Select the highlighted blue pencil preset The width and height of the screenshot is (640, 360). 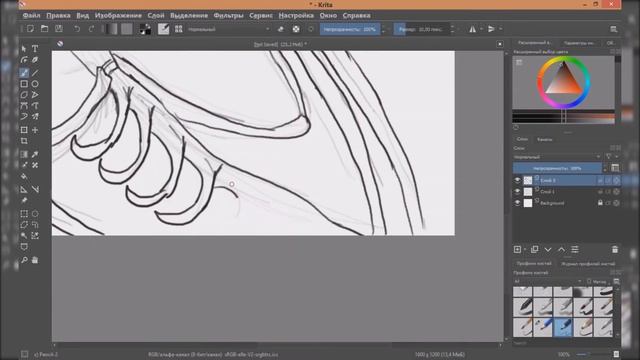coord(563,327)
